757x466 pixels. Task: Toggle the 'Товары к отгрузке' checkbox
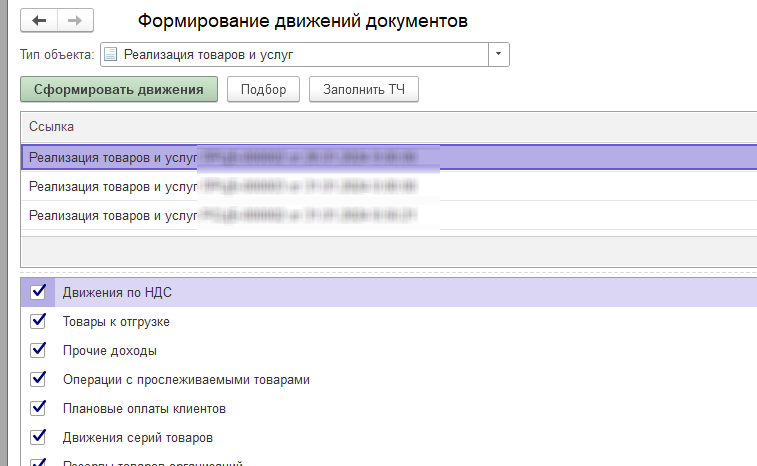(x=39, y=321)
